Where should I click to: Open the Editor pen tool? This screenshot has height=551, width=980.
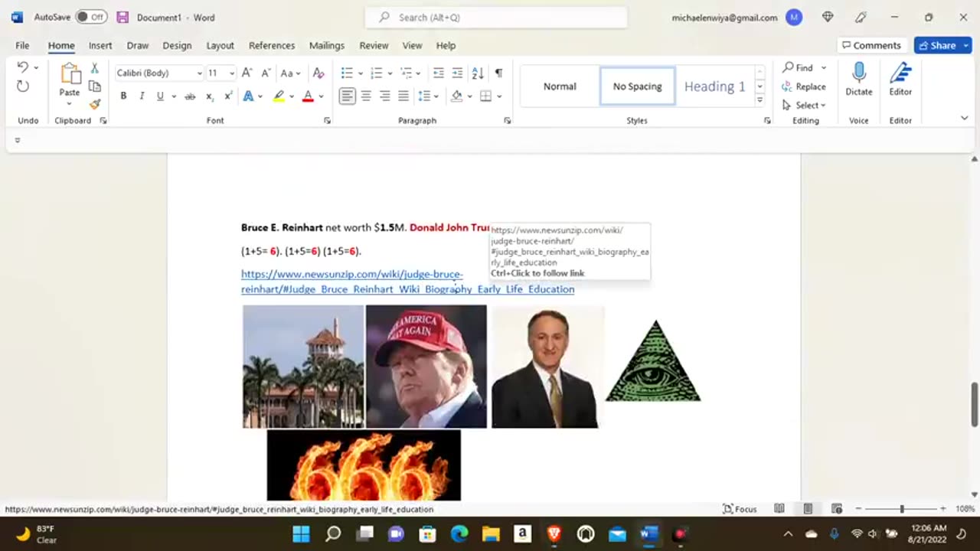[900, 79]
